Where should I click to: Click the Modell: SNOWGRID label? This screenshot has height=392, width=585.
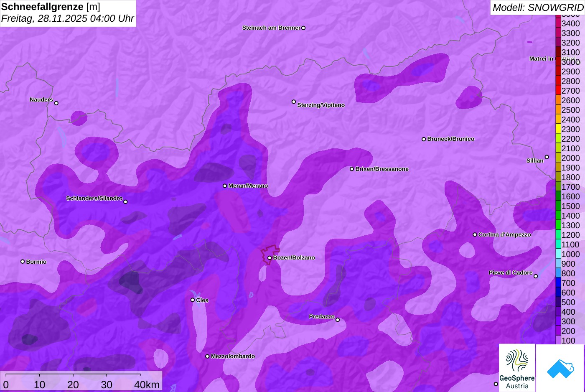point(538,8)
